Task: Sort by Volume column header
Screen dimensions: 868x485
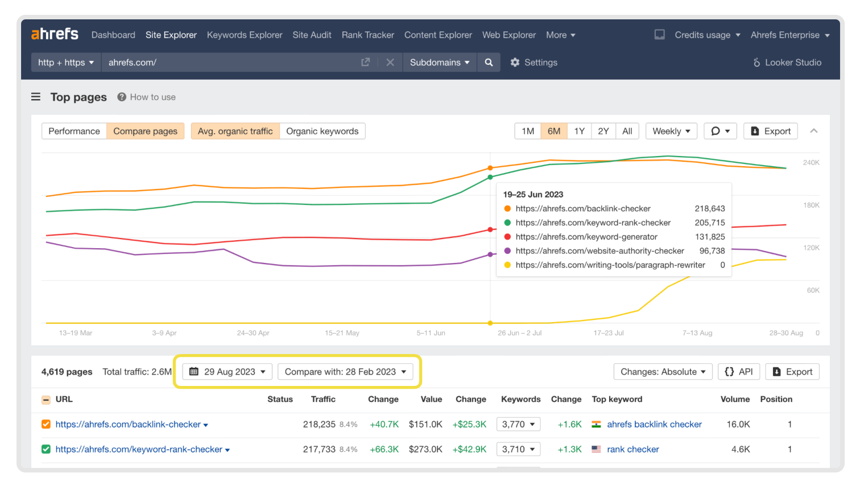Action: click(x=735, y=399)
